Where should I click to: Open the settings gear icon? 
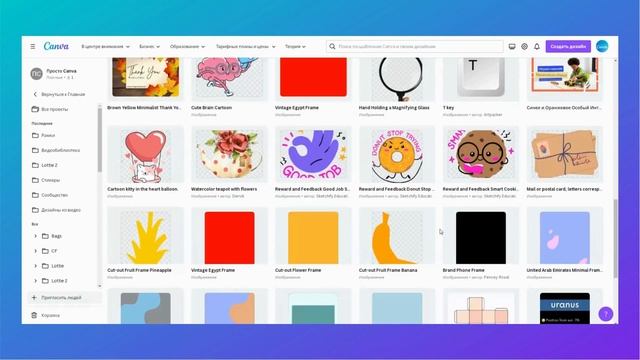(x=524, y=47)
